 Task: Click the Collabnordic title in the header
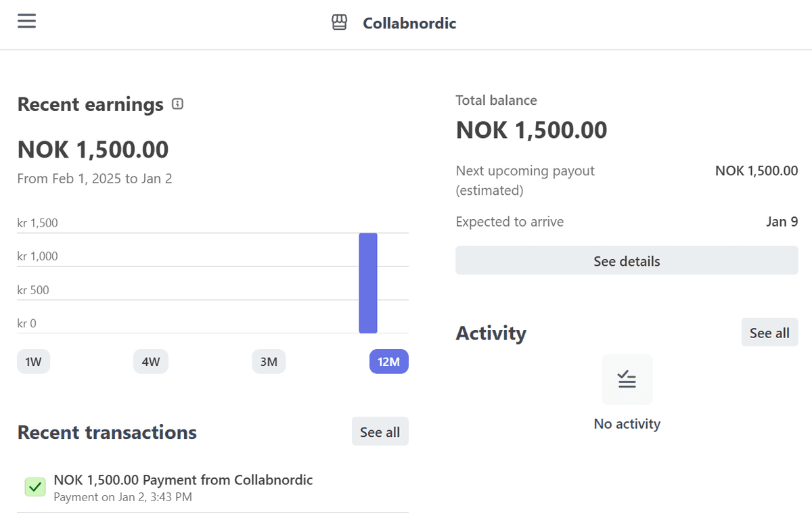(409, 23)
